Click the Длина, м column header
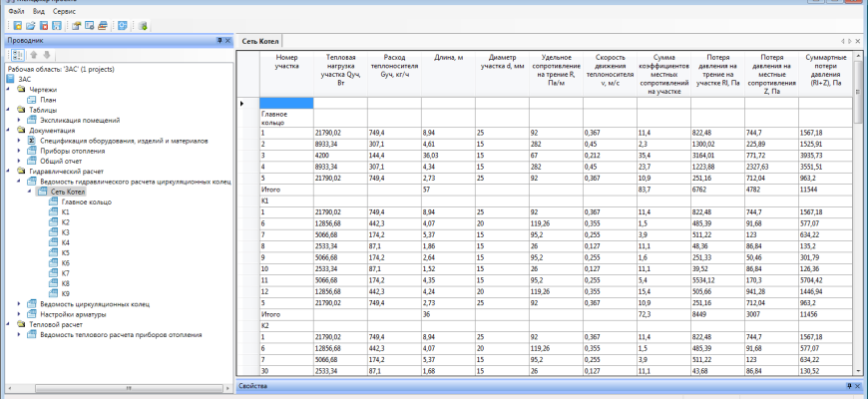 click(448, 58)
